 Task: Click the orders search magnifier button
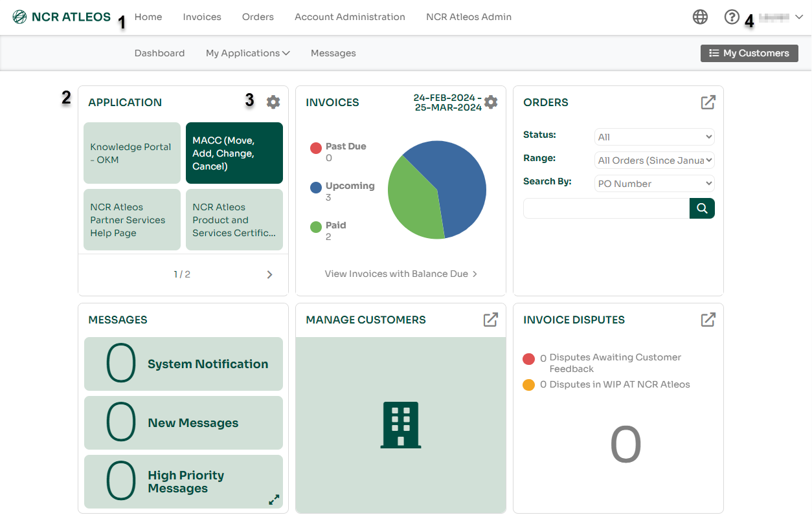pyautogui.click(x=702, y=208)
